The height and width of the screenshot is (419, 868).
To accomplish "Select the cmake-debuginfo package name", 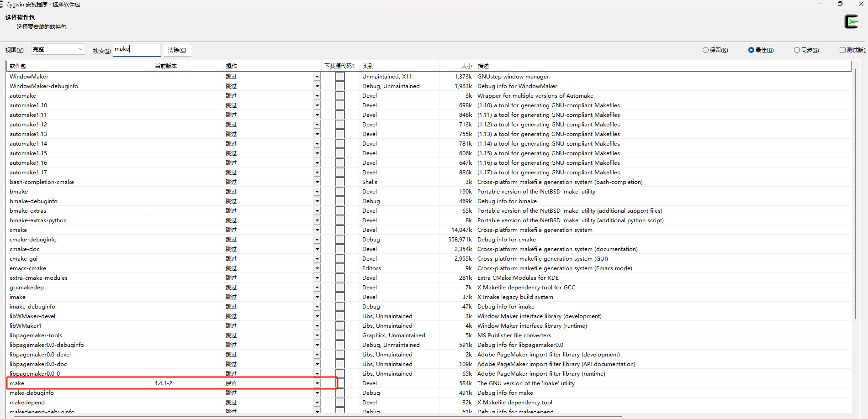I will 33,239.
